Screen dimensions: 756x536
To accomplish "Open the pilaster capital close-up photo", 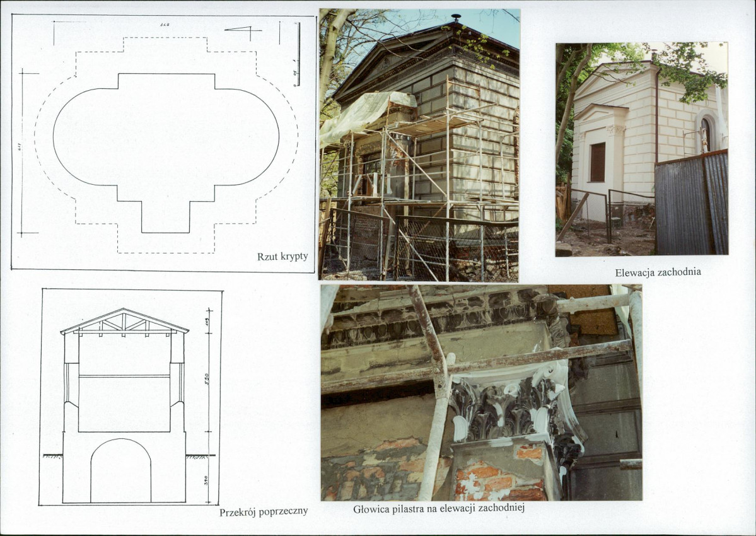I will pos(481,393).
